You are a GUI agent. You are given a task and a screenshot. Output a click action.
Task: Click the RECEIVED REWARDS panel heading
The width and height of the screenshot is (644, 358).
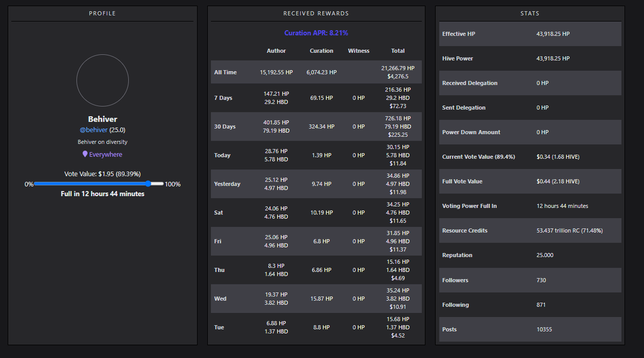[316, 13]
